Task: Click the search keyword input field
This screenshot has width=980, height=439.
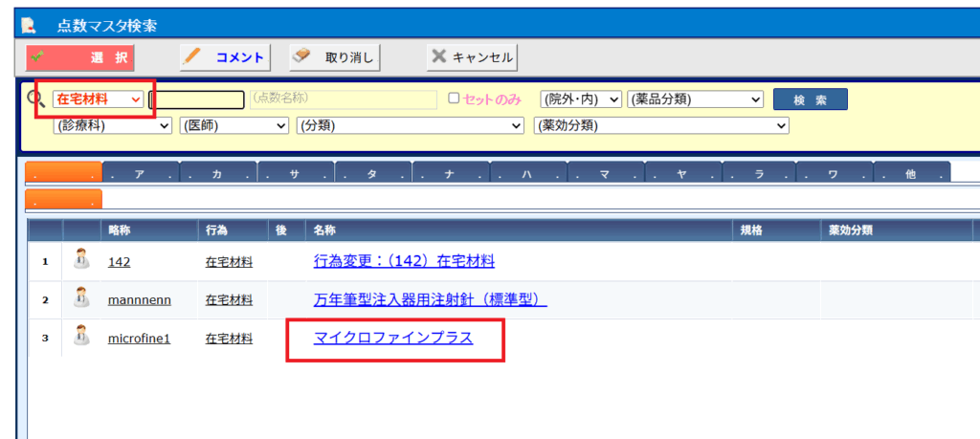Action: click(x=197, y=99)
